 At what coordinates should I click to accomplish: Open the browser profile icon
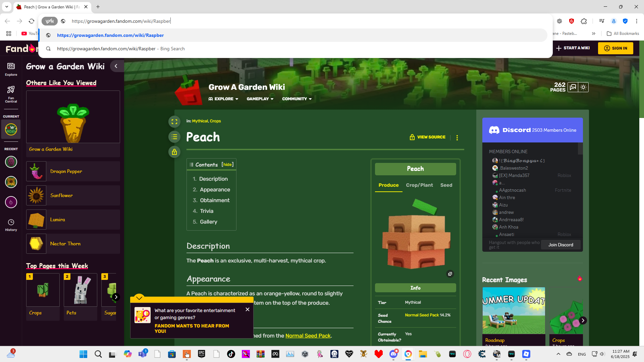pyautogui.click(x=614, y=21)
